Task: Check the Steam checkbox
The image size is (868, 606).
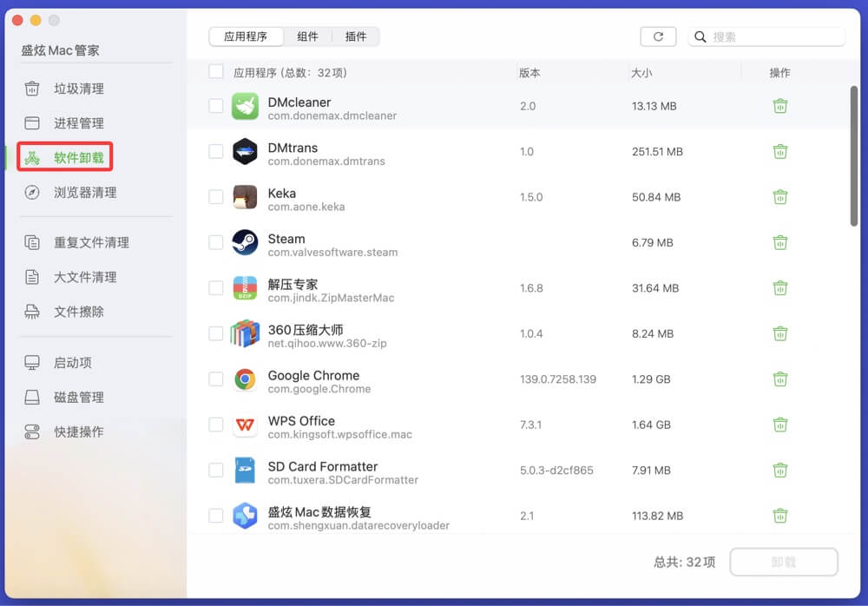Action: click(215, 245)
